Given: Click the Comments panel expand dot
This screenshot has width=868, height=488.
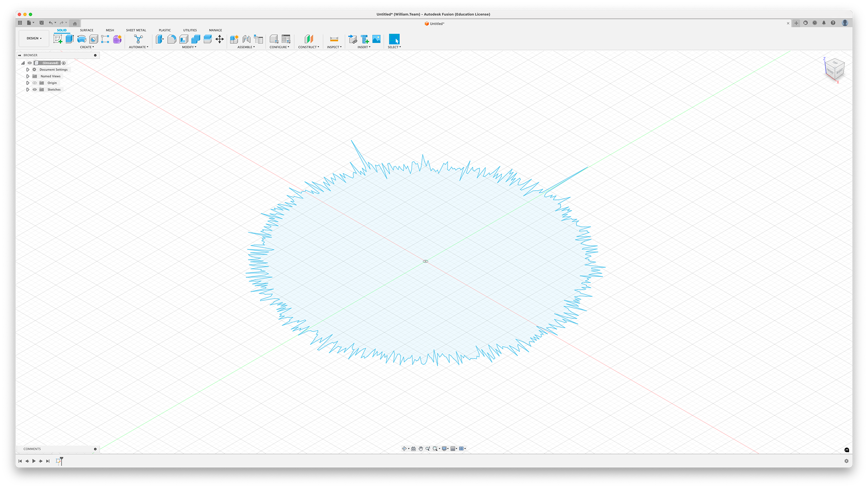Looking at the screenshot, I should pos(95,449).
